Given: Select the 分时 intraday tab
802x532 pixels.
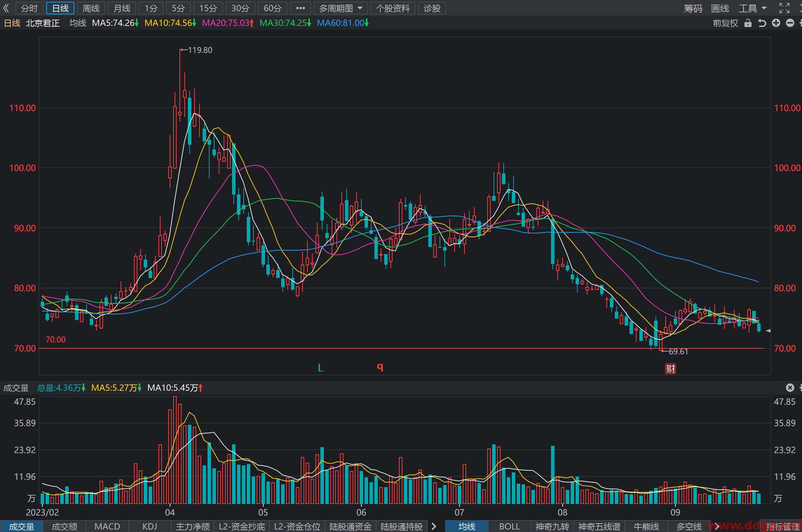Looking at the screenshot, I should (x=29, y=8).
